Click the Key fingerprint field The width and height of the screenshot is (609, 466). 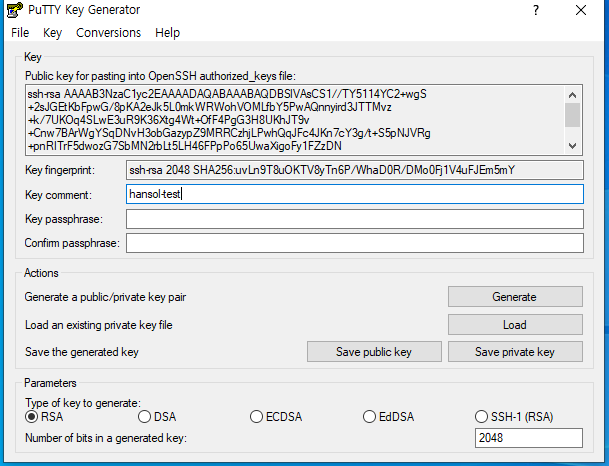355,170
